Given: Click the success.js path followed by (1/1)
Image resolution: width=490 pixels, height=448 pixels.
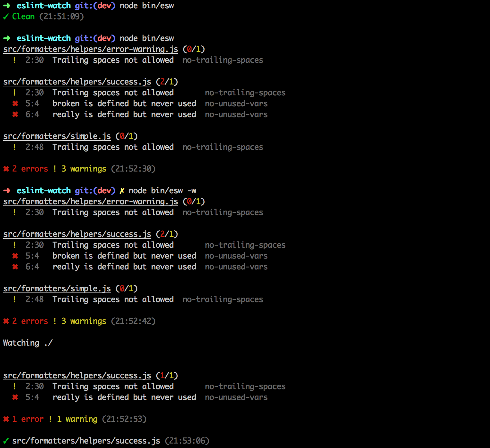Looking at the screenshot, I should pyautogui.click(x=77, y=376).
